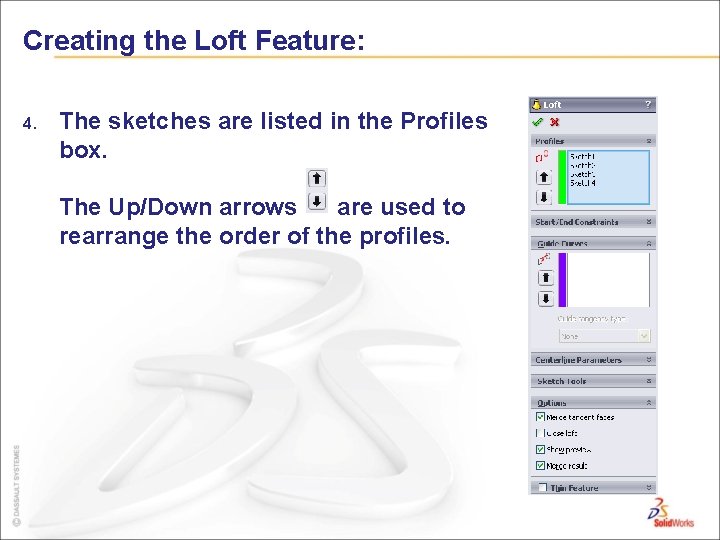The height and width of the screenshot is (540, 720).
Task: Cancel the Loft with the red X
Action: click(x=555, y=122)
